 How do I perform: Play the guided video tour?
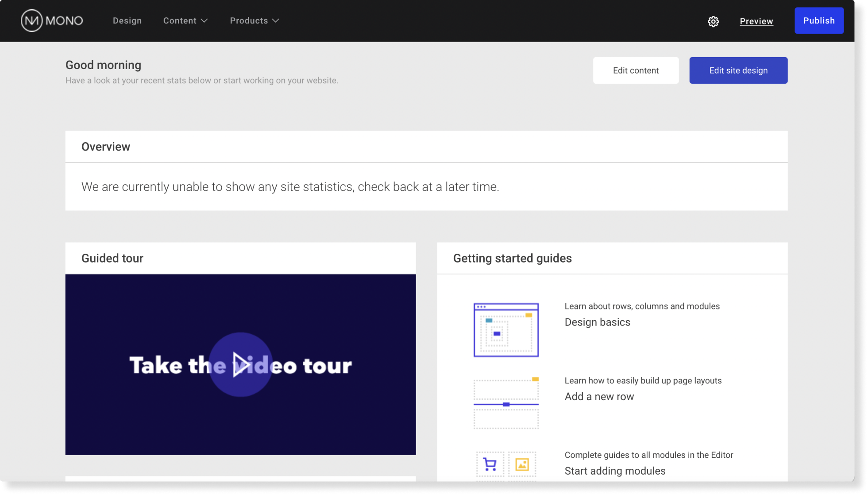[x=241, y=364]
